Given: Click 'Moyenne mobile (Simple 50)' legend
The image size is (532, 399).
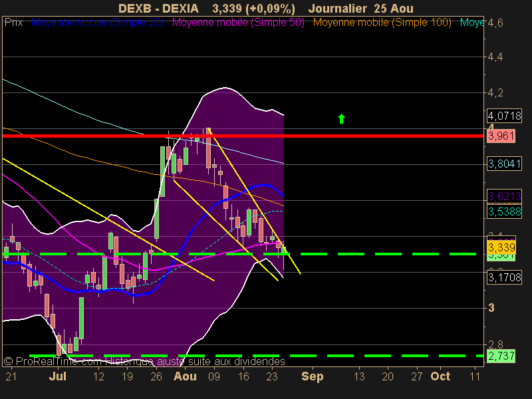Looking at the screenshot, I should 238,23.
